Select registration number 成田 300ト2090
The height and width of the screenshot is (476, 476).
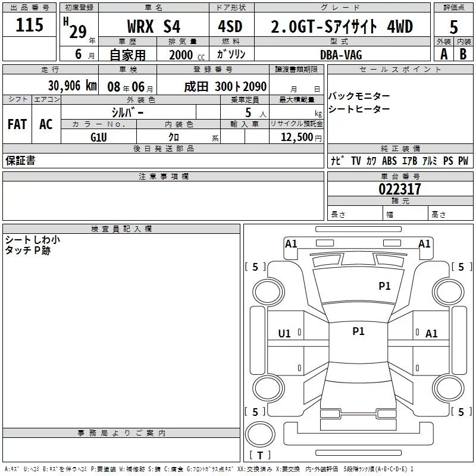226,87
